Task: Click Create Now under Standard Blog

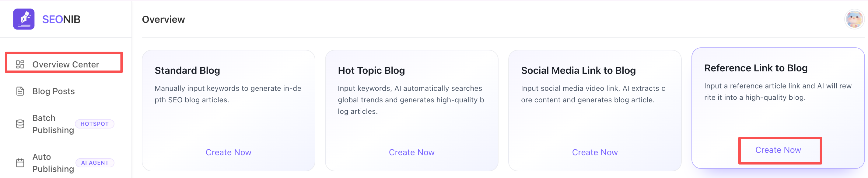Action: click(229, 152)
